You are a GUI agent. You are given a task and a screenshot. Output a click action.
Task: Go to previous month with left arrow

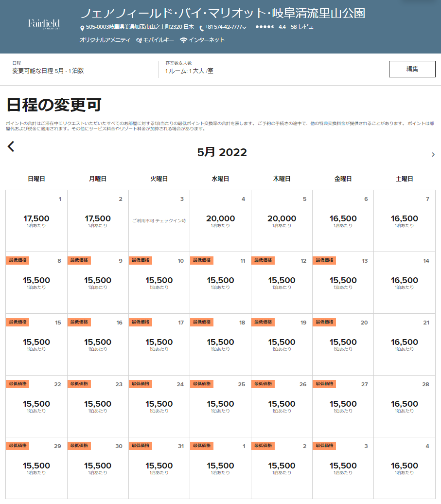tap(11, 146)
